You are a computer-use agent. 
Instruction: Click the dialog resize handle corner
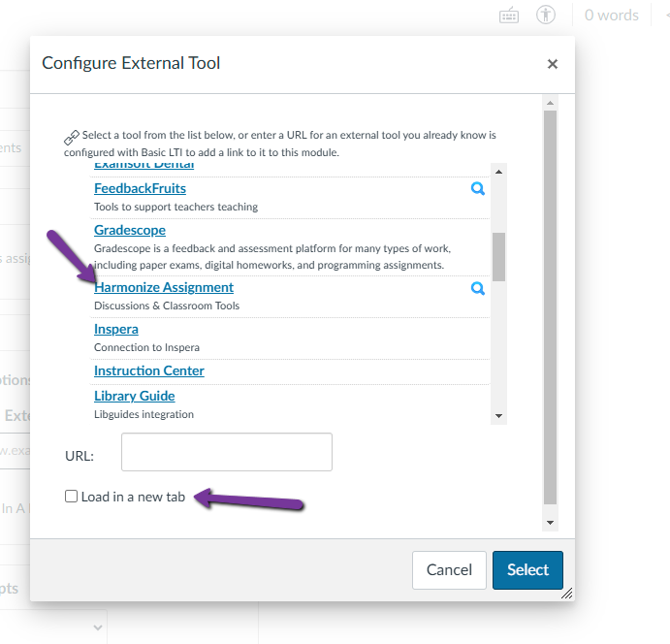pyautogui.click(x=567, y=593)
